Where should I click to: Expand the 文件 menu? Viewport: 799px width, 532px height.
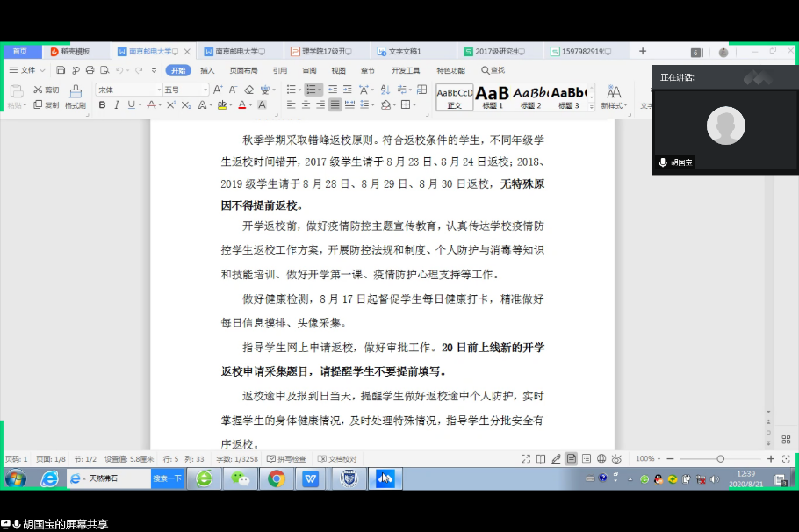coord(27,70)
